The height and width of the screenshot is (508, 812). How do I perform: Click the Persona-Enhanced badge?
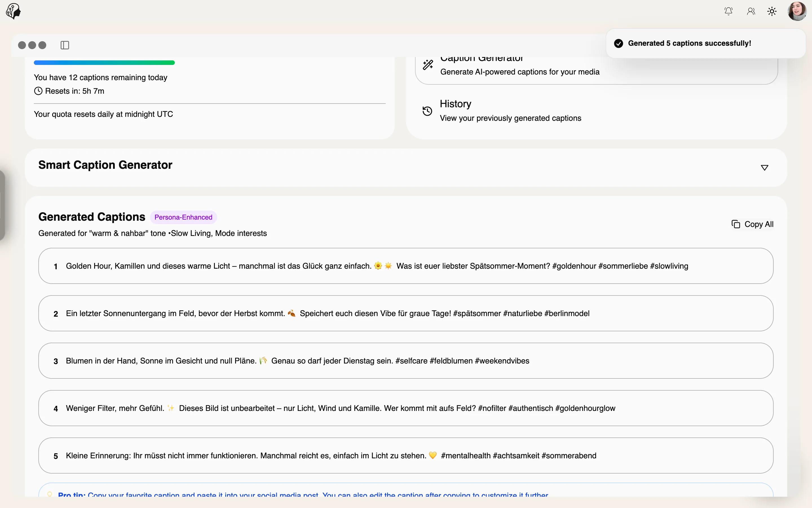tap(183, 217)
